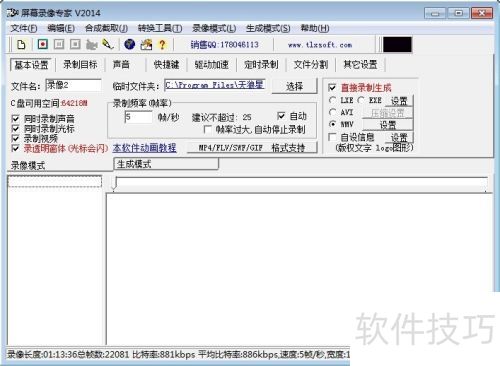Open the globe website icon
500x366 pixels.
[129, 44]
